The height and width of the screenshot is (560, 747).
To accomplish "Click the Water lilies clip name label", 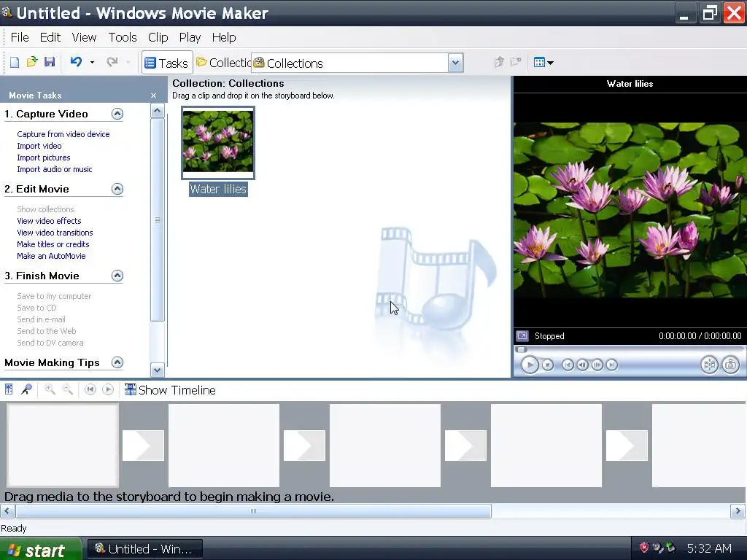I will click(x=218, y=189).
